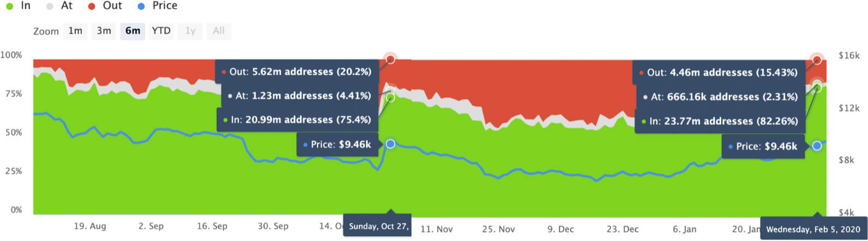Click the Out: 5.62m addresses tooltip
The width and height of the screenshot is (868, 241).
(297, 72)
